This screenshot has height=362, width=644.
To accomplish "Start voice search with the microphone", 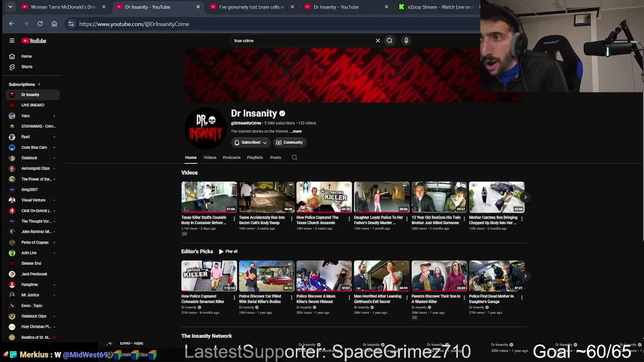I will pos(406,41).
